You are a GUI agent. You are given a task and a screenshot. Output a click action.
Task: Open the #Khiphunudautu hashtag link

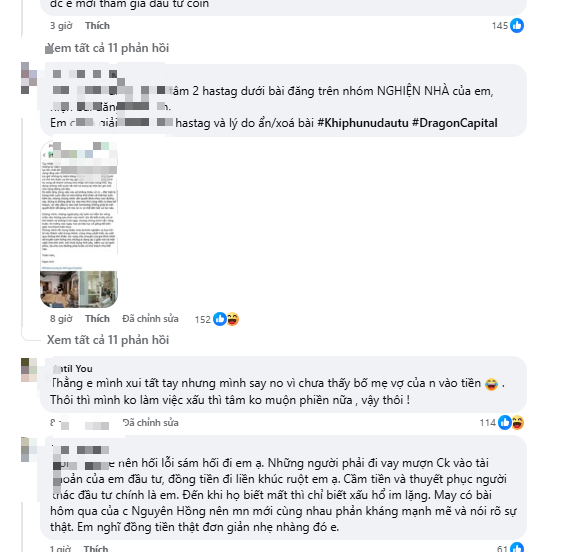pyautogui.click(x=363, y=123)
